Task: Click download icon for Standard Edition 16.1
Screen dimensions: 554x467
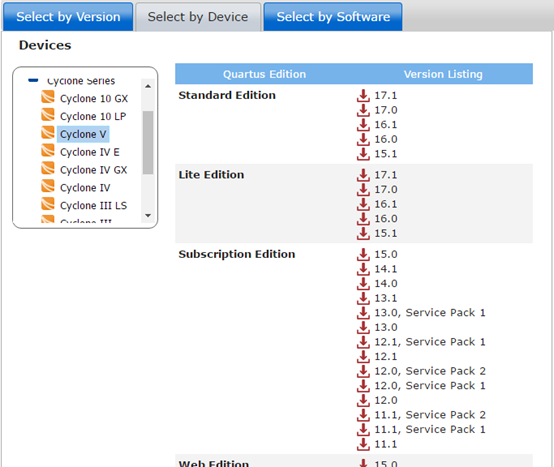Action: pyautogui.click(x=363, y=125)
